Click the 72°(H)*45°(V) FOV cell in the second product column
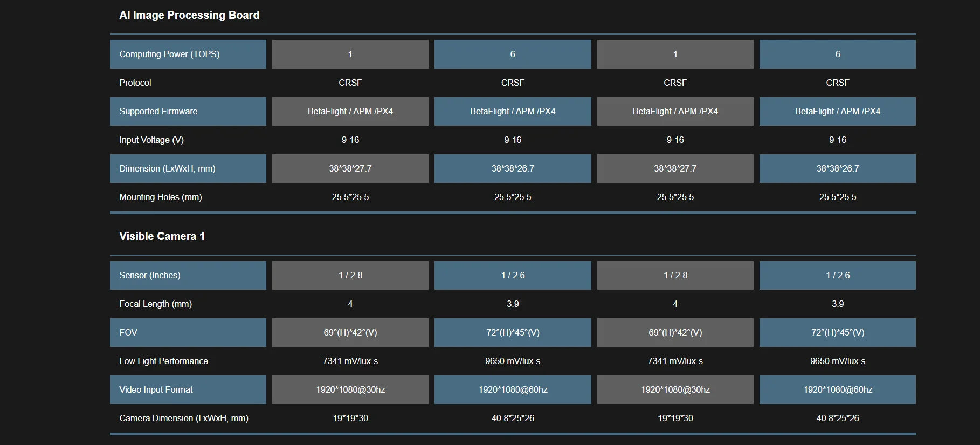This screenshot has height=445, width=980. click(x=513, y=332)
